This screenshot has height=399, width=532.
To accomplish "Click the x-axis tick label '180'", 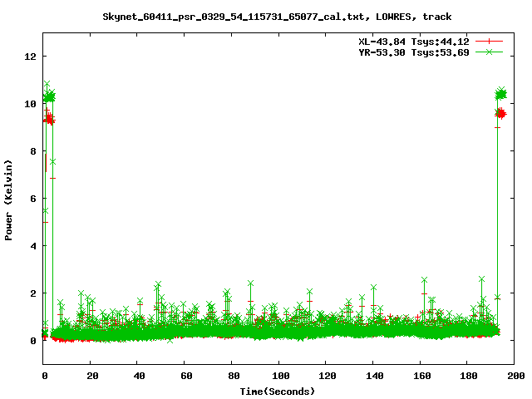I will 469,376.
